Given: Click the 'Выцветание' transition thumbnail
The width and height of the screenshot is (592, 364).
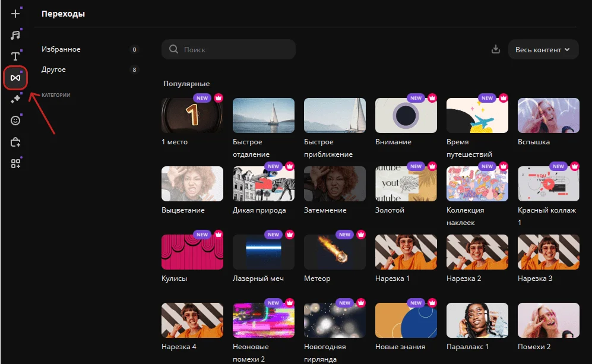Looking at the screenshot, I should [x=192, y=183].
